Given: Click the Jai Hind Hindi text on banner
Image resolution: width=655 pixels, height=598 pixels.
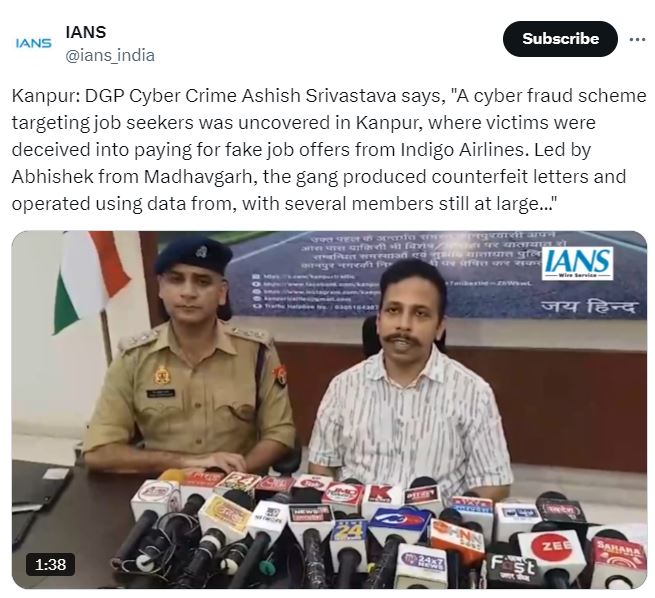Looking at the screenshot, I should coord(589,307).
